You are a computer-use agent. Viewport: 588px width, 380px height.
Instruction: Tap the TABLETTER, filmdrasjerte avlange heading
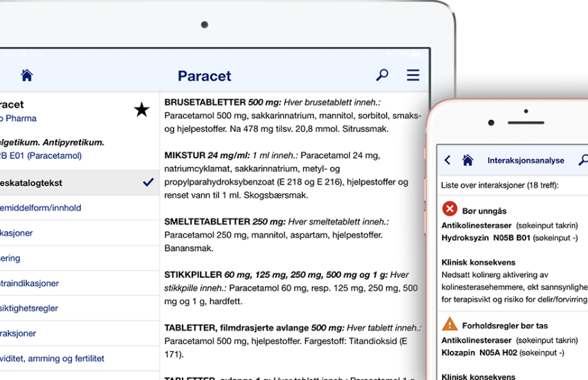point(255,328)
